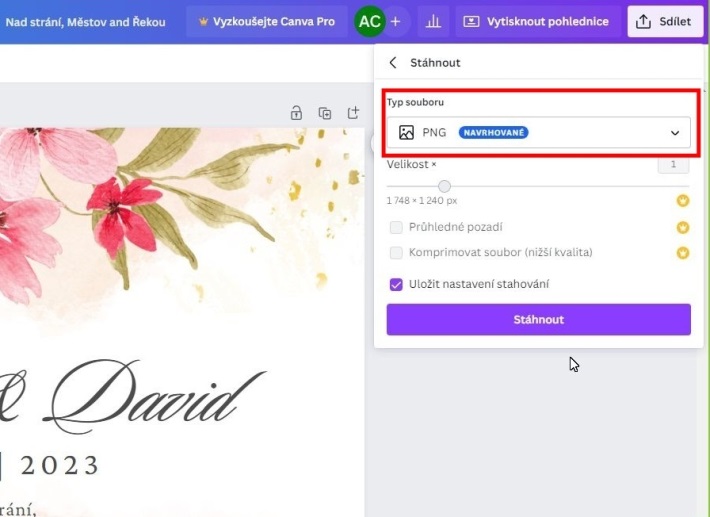The width and height of the screenshot is (710, 517).
Task: Click the Pro crown beside size dimensions
Action: pyautogui.click(x=683, y=200)
